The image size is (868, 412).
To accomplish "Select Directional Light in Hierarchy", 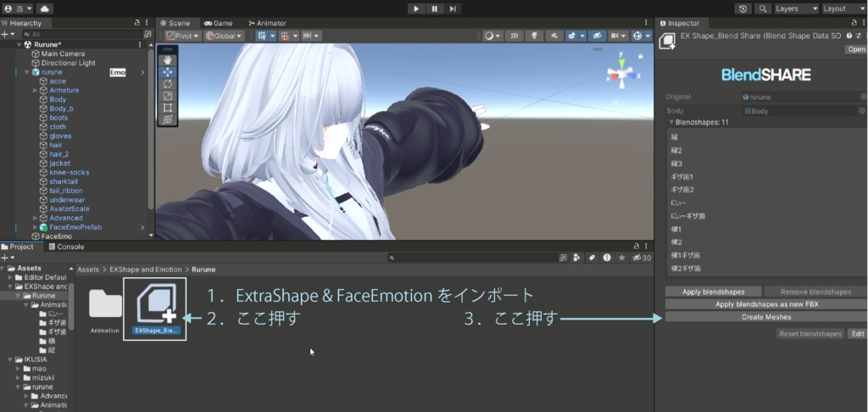I will [68, 63].
